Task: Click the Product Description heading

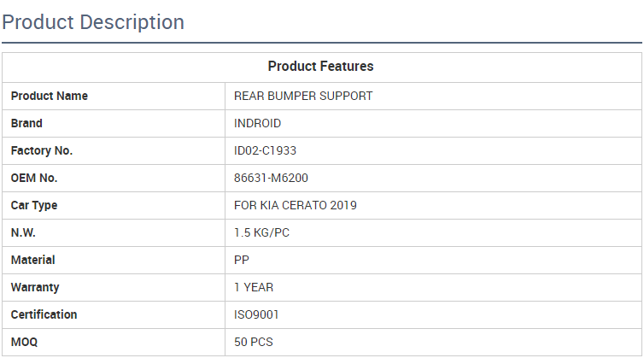Action: (93, 22)
